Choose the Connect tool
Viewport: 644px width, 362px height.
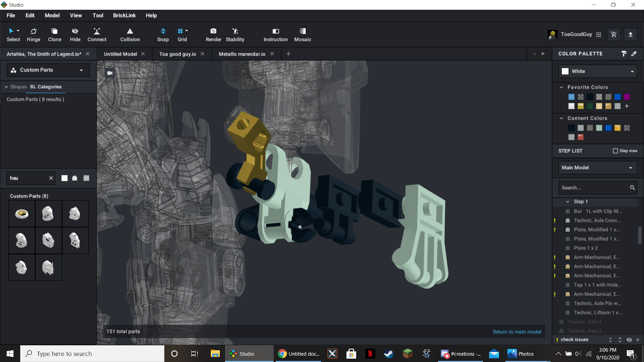pyautogui.click(x=97, y=35)
